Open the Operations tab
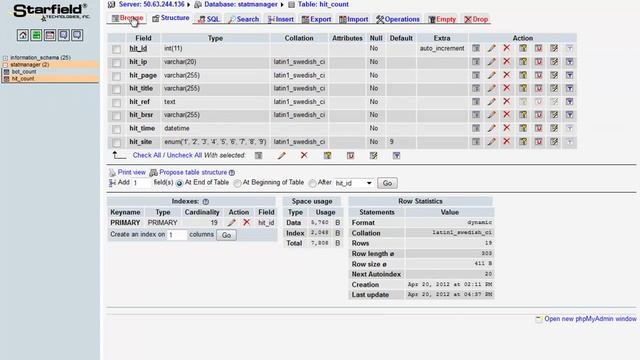Viewport: 640px width, 360px height. (x=398, y=19)
